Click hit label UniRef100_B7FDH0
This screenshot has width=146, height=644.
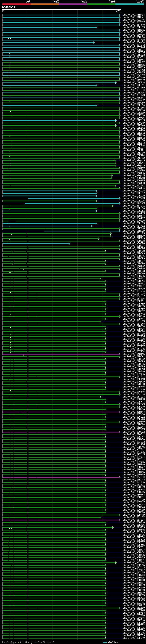(134, 620)
